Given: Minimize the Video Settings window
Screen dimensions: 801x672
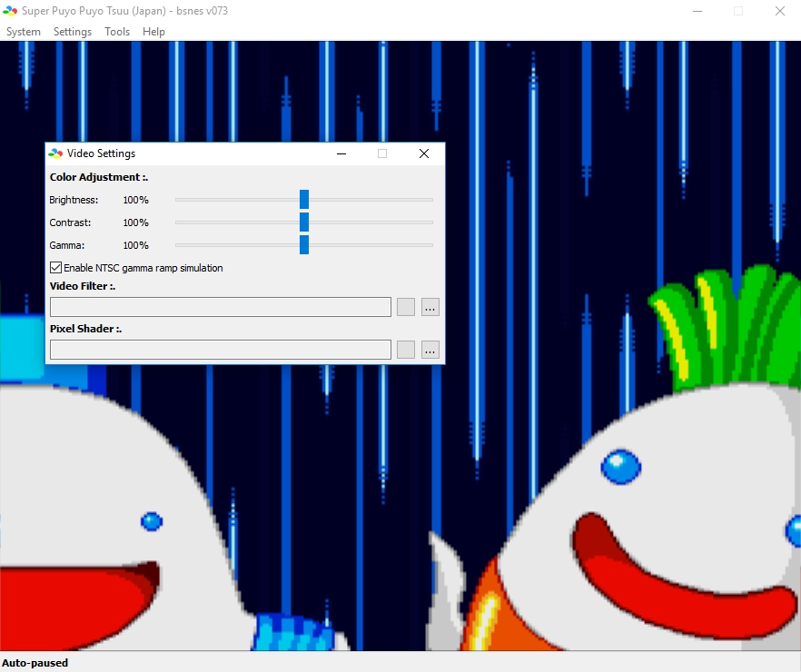Looking at the screenshot, I should [341, 153].
